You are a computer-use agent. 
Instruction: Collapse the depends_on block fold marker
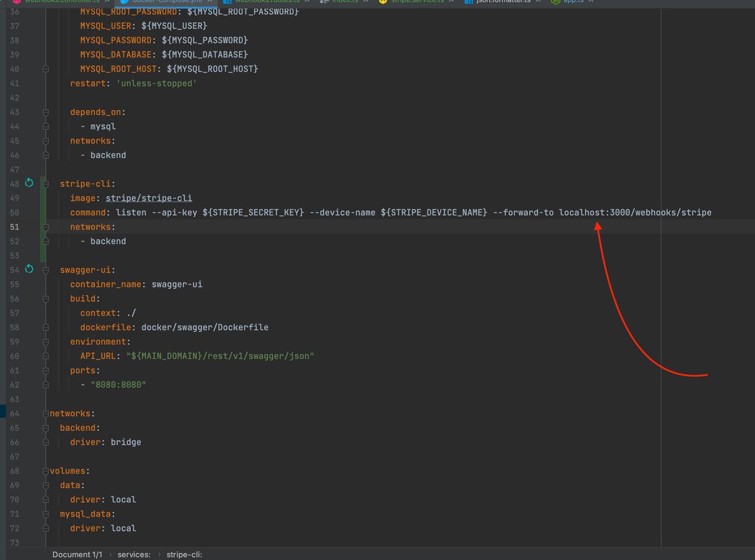coord(45,112)
